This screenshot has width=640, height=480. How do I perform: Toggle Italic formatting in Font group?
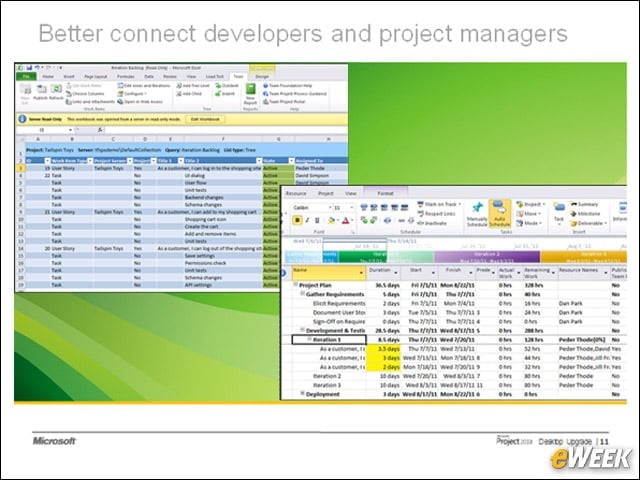pyautogui.click(x=307, y=220)
